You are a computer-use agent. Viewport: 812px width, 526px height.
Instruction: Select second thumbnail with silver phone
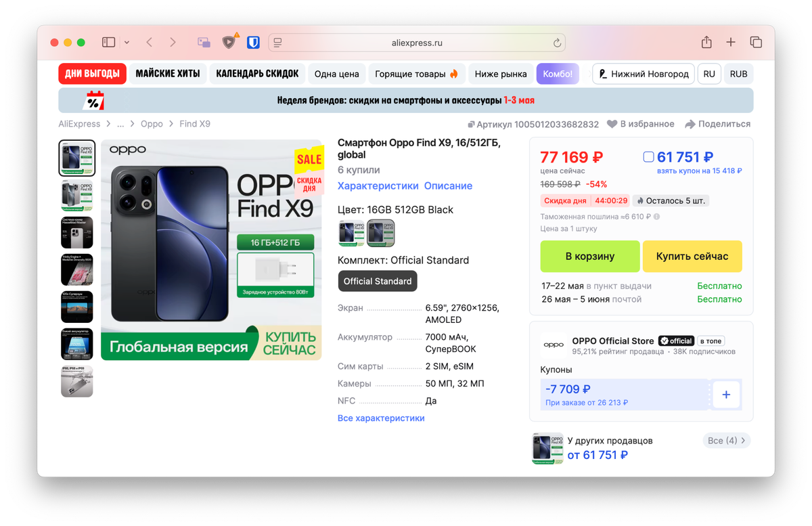point(76,196)
